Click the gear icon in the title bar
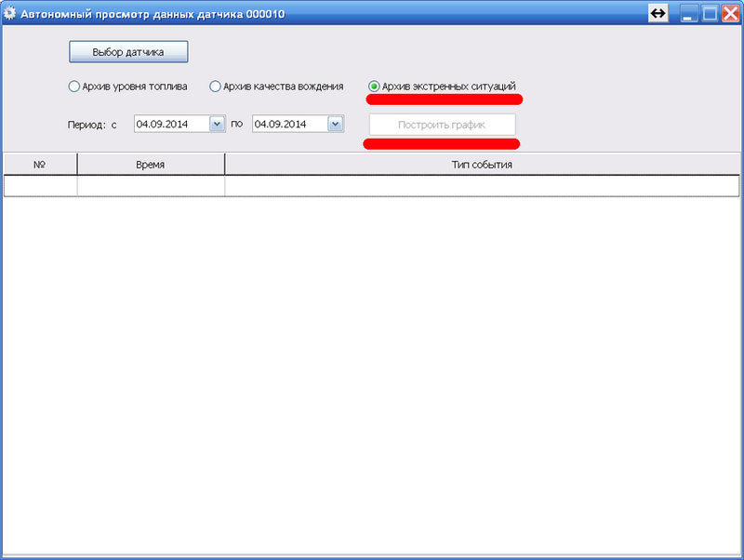This screenshot has height=560, width=744. click(x=9, y=13)
